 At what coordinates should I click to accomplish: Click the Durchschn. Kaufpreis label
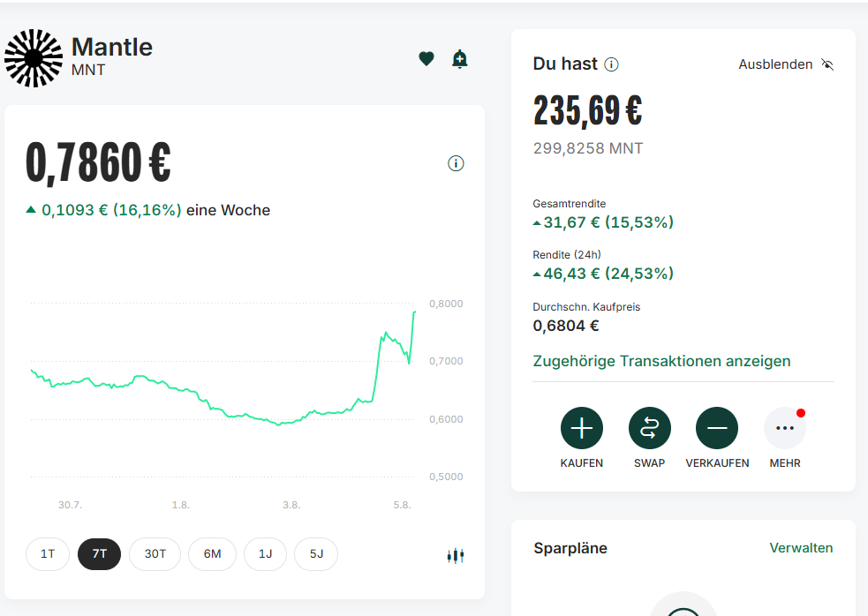(x=586, y=307)
